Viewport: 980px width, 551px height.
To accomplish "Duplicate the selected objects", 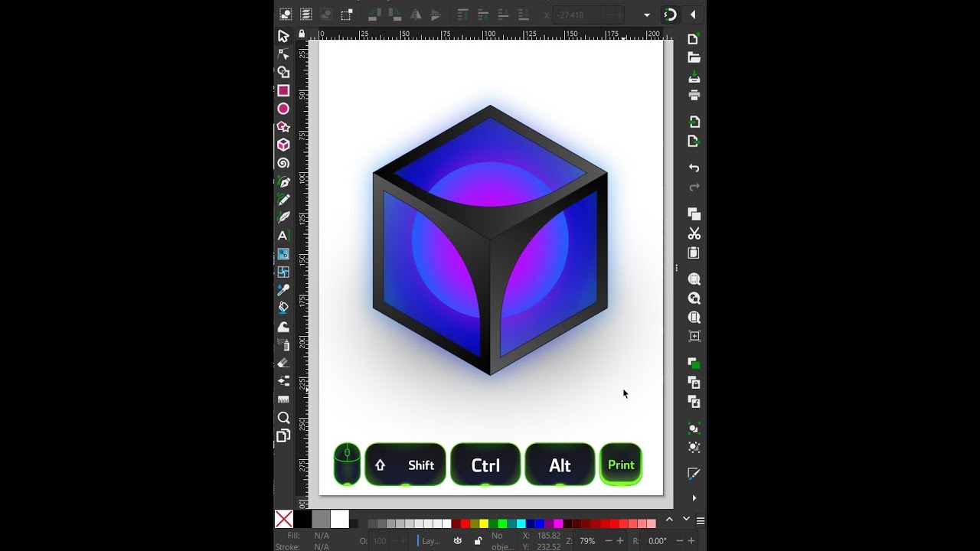I will (694, 363).
